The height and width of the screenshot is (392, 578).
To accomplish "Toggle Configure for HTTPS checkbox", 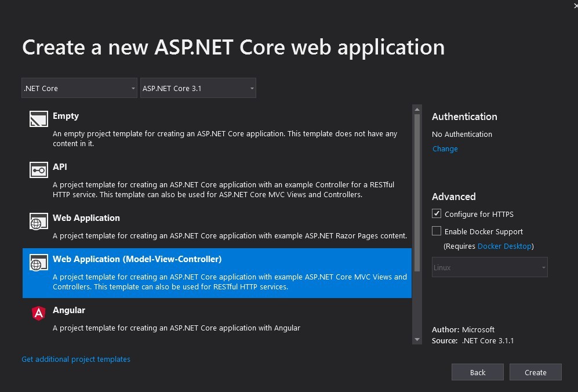I will coord(437,213).
